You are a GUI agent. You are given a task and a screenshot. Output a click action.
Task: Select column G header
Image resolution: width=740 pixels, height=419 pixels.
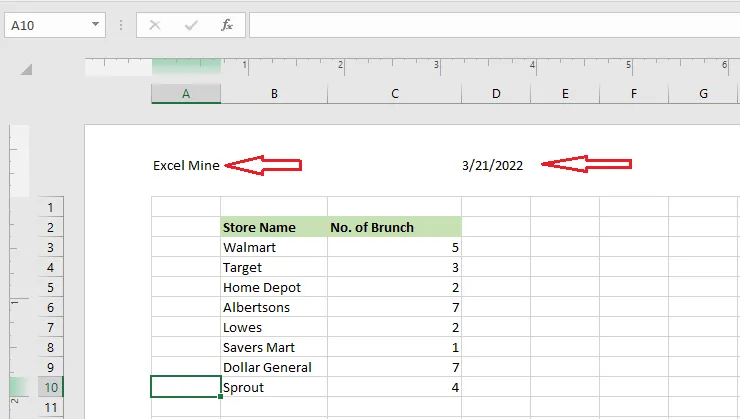tap(703, 94)
